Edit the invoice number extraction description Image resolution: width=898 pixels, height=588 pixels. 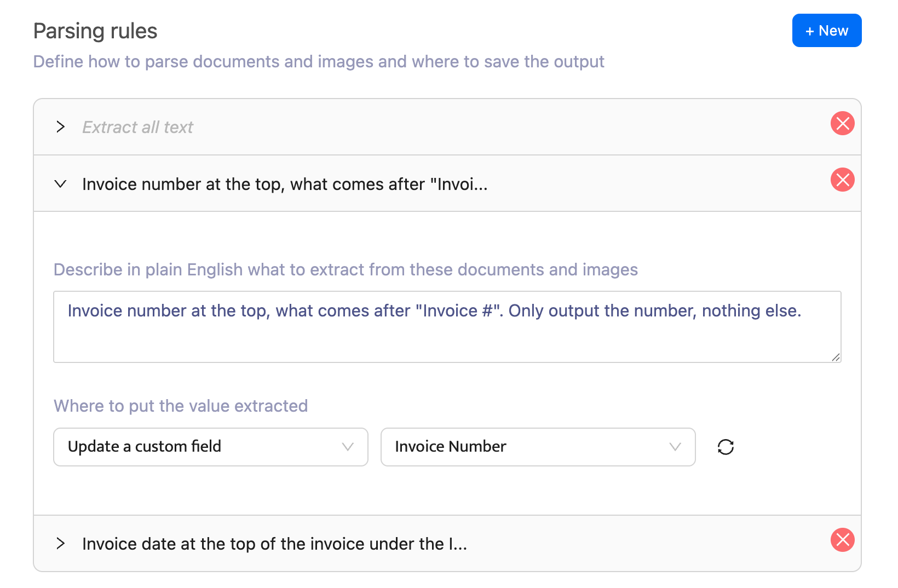click(x=446, y=326)
